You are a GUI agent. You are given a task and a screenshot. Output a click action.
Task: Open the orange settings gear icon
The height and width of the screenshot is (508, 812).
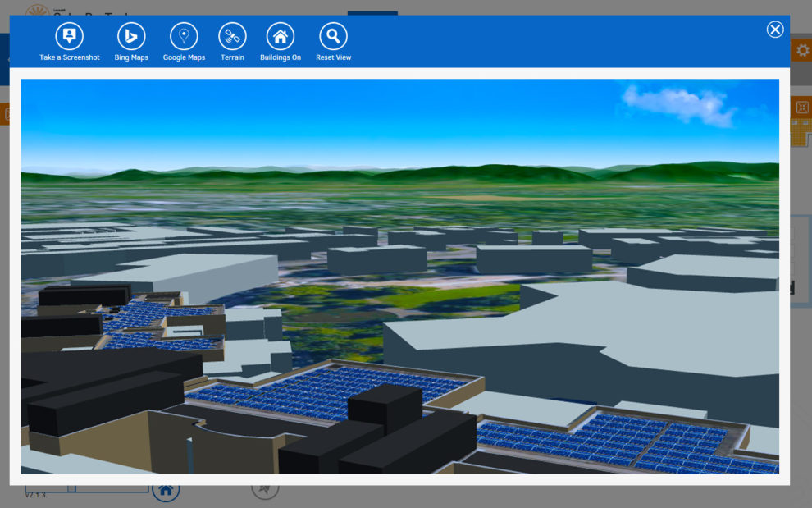802,51
